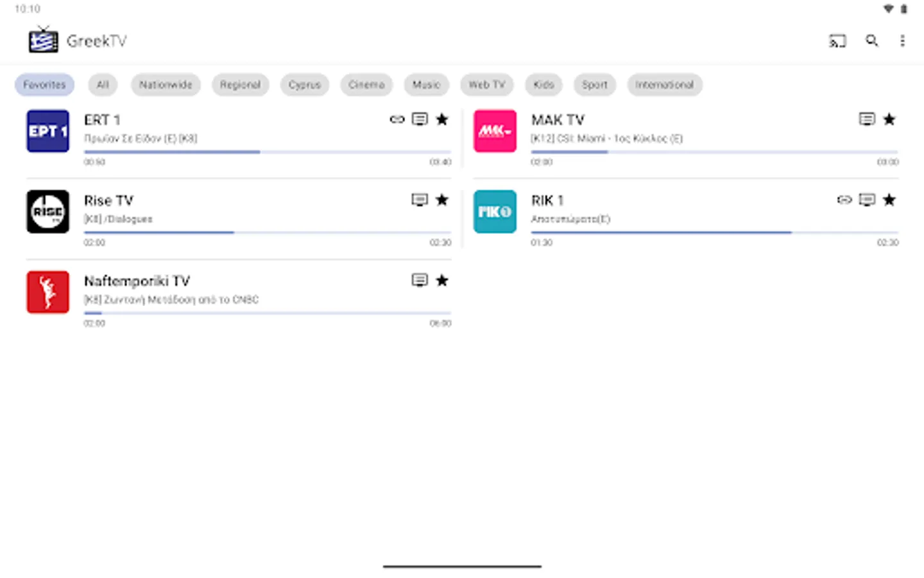
Task: Open the program guide icon for MAK TV
Action: click(867, 119)
